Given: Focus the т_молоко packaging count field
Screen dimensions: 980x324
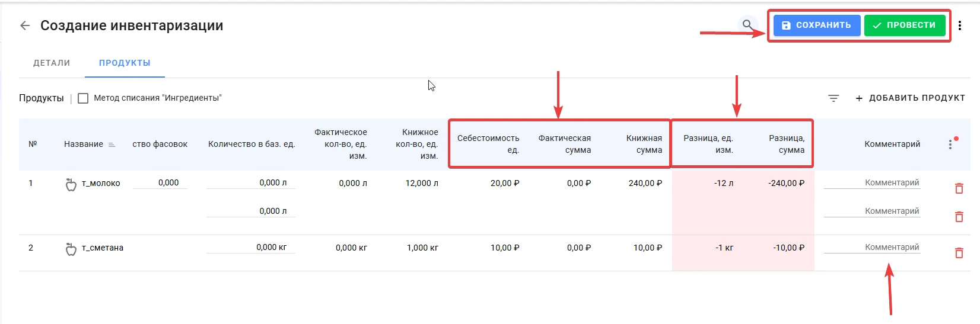Looking at the screenshot, I should coord(160,182).
